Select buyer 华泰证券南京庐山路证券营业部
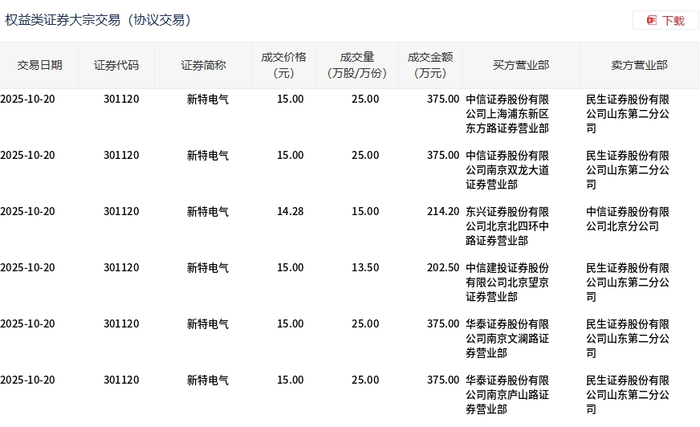700x427 pixels. (507, 395)
